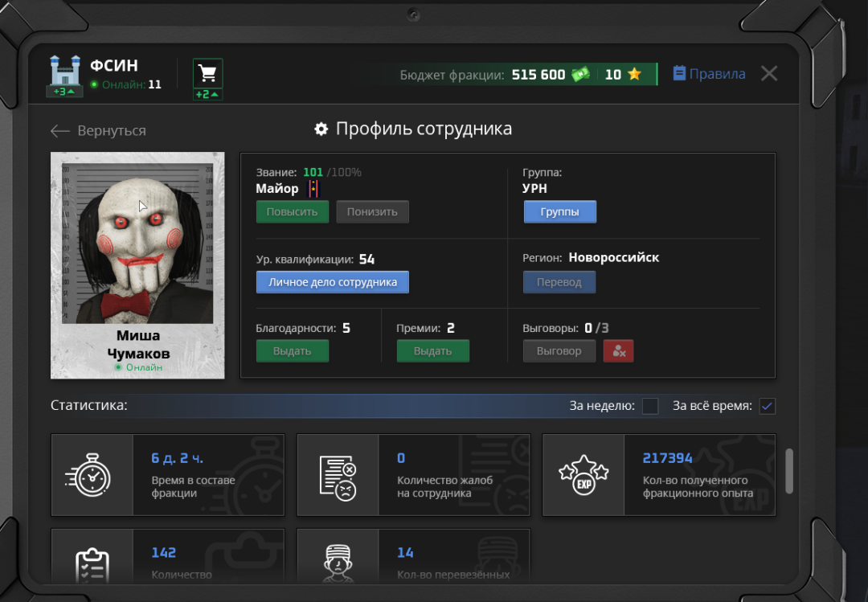Click the employee mugshot photo

coord(137,244)
